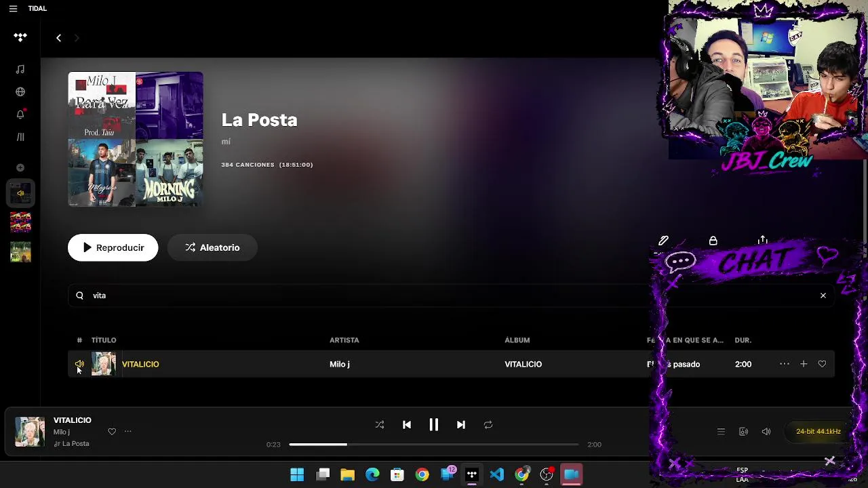The image size is (868, 488).
Task: Click the yellow VITALICIO track title in row
Action: 140,364
